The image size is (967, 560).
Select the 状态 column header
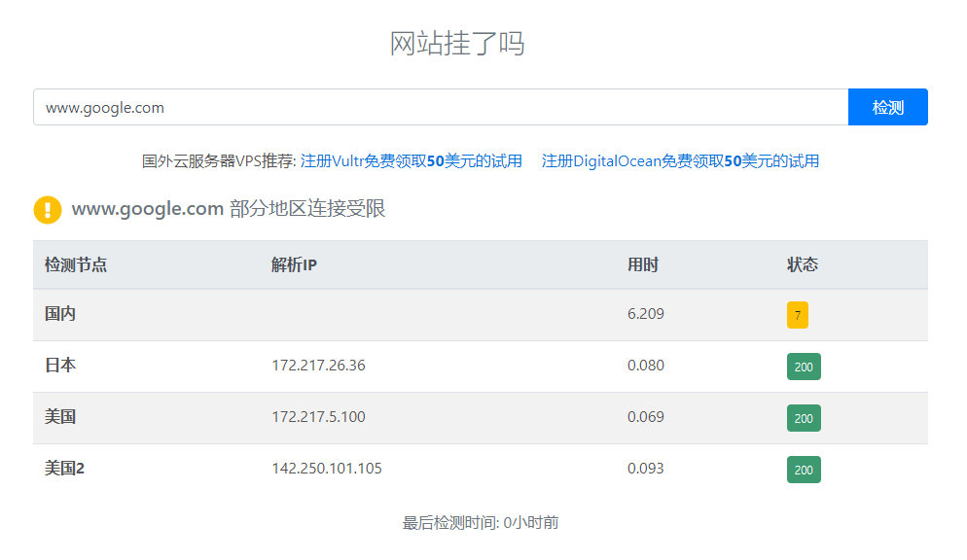click(803, 264)
